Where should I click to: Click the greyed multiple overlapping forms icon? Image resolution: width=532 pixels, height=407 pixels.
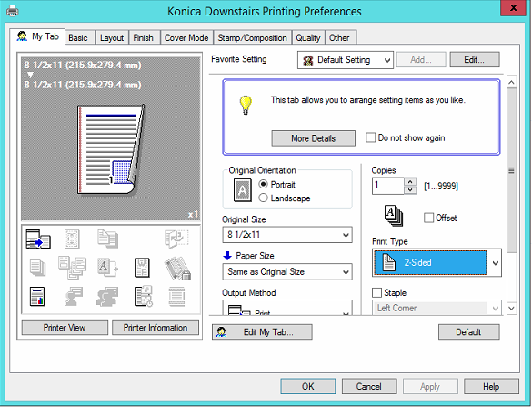pos(72,268)
